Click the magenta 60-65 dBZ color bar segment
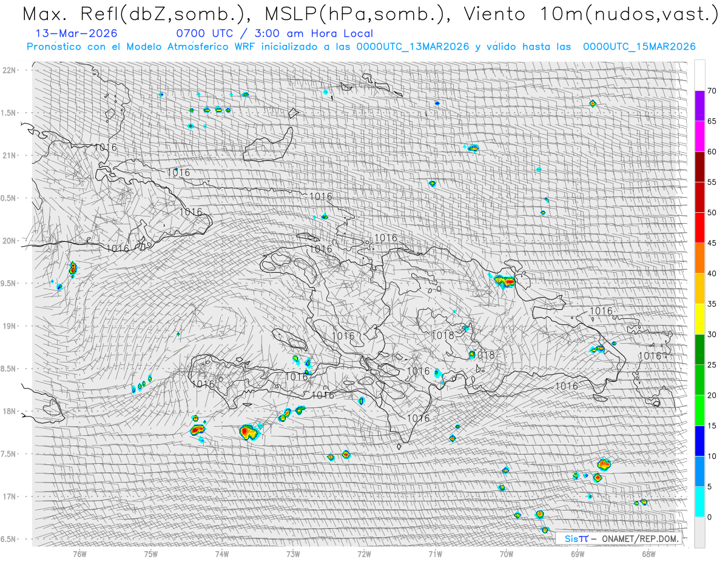728x562 pixels. tap(699, 136)
